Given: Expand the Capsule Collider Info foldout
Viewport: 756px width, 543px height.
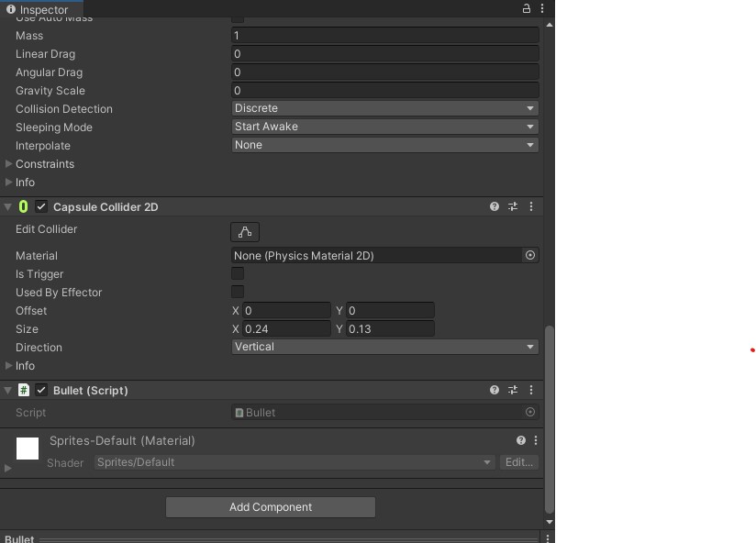Looking at the screenshot, I should pyautogui.click(x=8, y=366).
